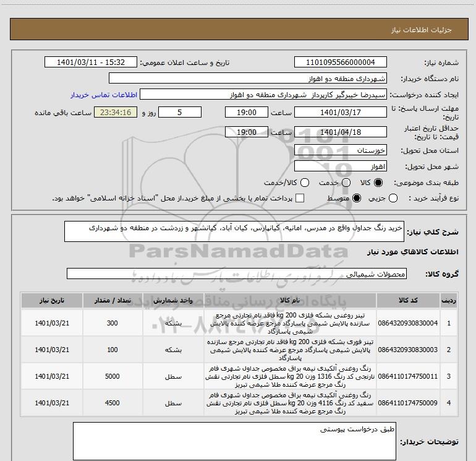Click the quantity cell 100
Image resolution: width=476 pixels, height=461 pixels.
point(113,350)
